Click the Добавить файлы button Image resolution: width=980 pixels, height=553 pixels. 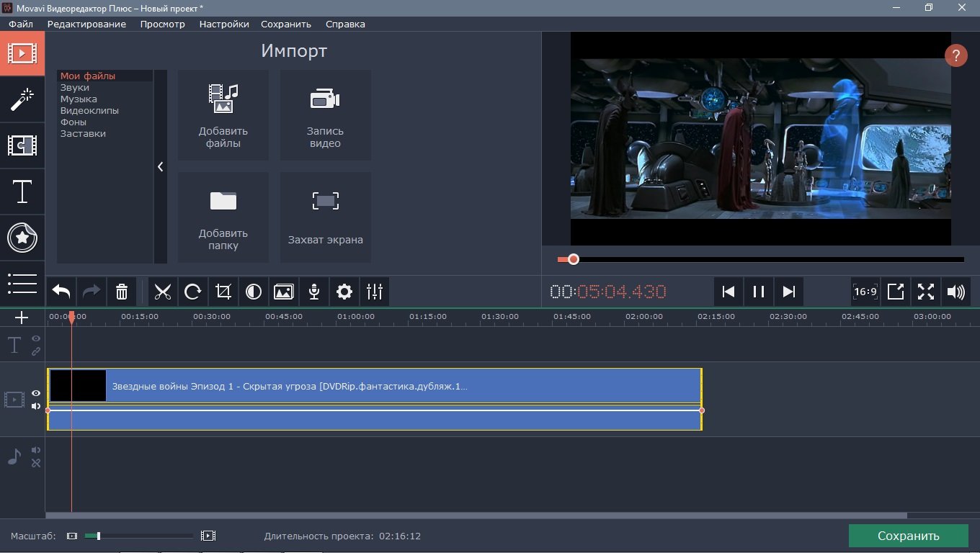(x=223, y=115)
